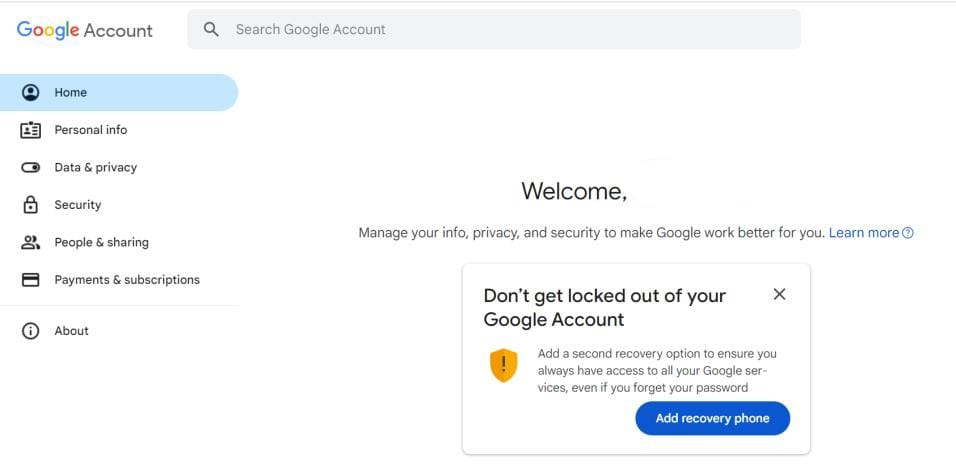Viewport: 956px width, 474px height.
Task: Click the help question mark icon
Action: [x=908, y=233]
